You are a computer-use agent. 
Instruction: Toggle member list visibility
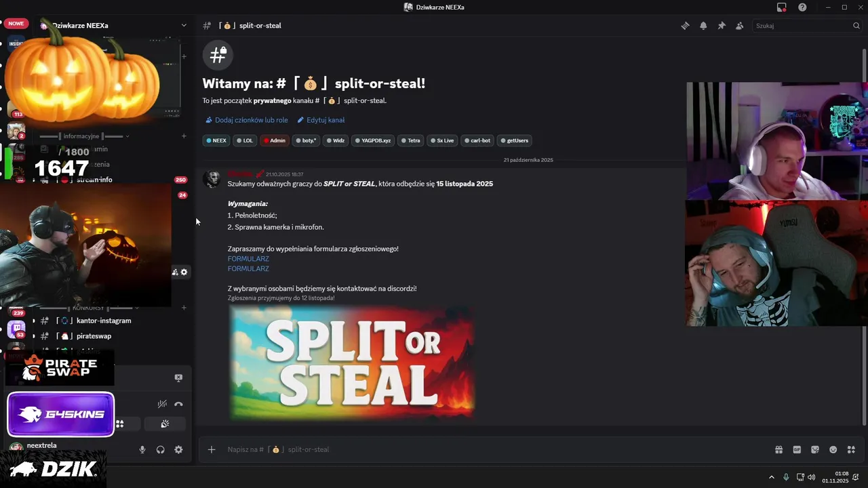(739, 26)
